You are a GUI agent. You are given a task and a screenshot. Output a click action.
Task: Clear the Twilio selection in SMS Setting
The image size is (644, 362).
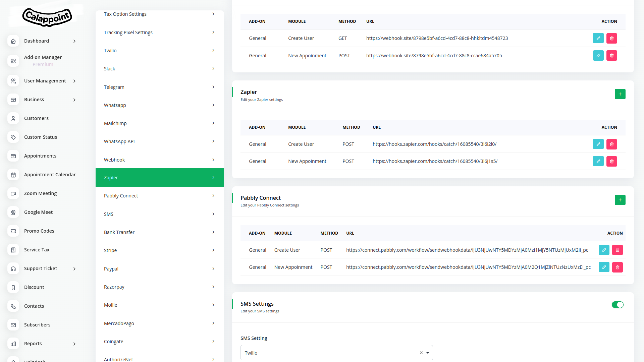pos(421,353)
